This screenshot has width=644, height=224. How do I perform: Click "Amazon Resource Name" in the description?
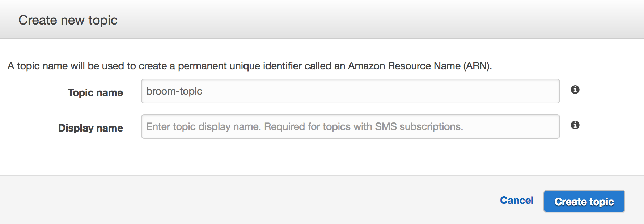[404, 66]
